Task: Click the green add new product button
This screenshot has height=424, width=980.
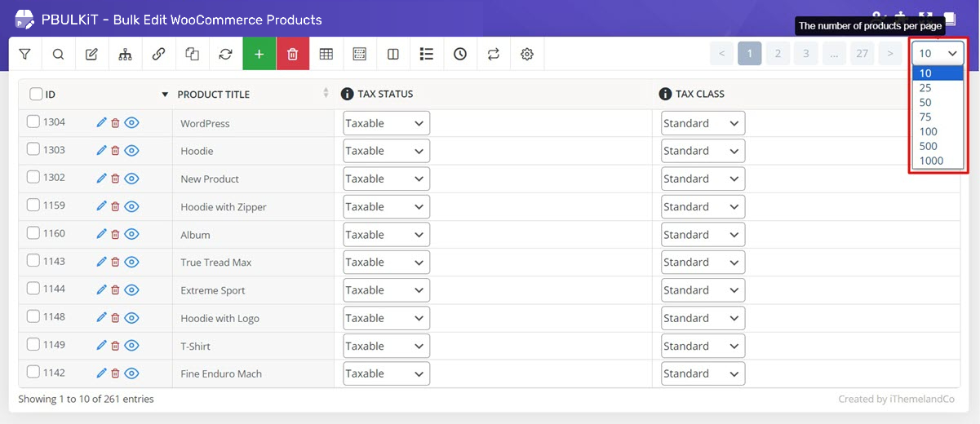Action: [x=259, y=55]
